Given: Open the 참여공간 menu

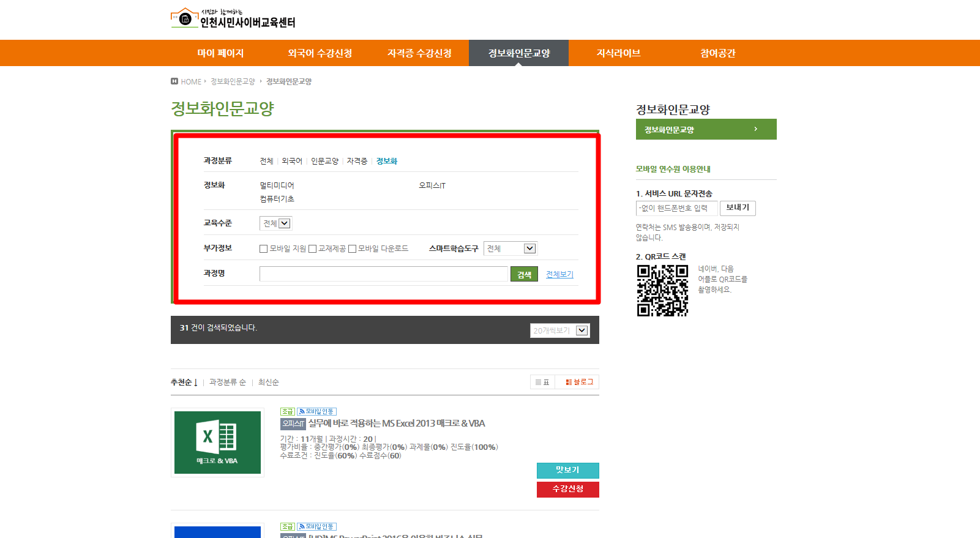Looking at the screenshot, I should 717,53.
